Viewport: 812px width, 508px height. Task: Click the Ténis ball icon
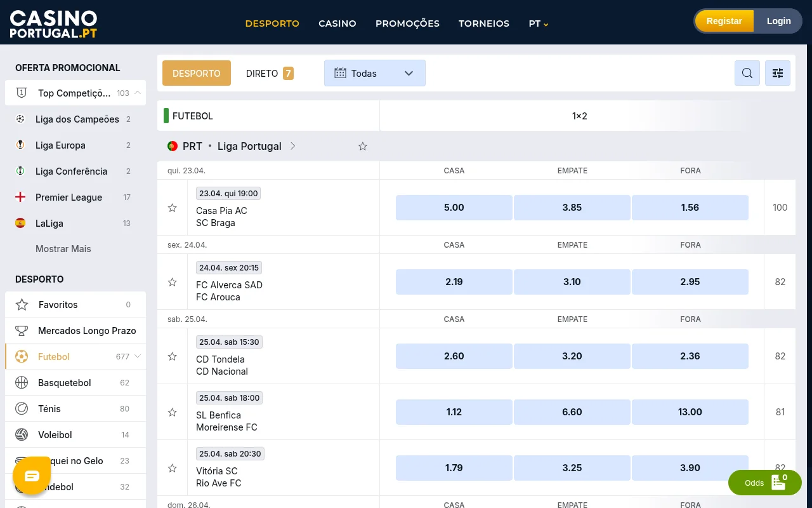coord(22,409)
